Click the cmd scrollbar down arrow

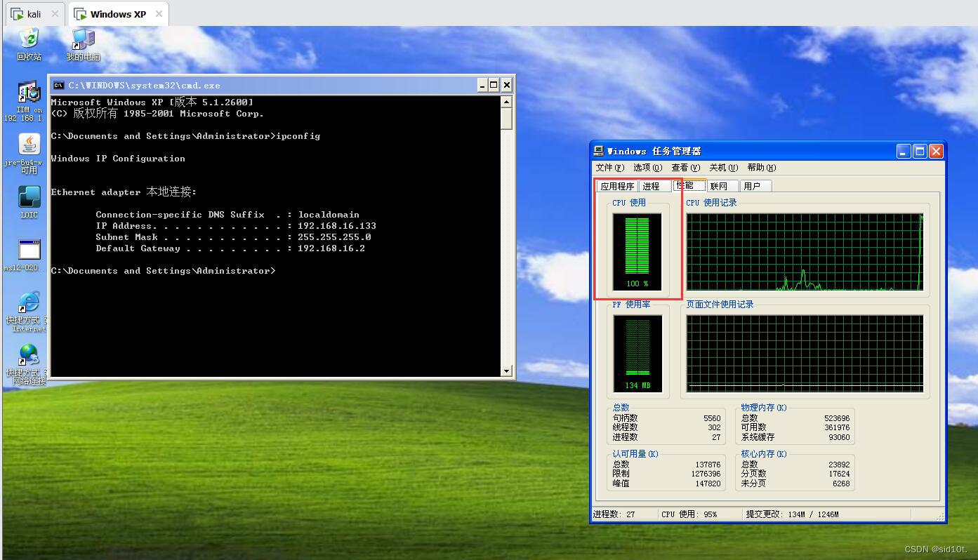[507, 371]
